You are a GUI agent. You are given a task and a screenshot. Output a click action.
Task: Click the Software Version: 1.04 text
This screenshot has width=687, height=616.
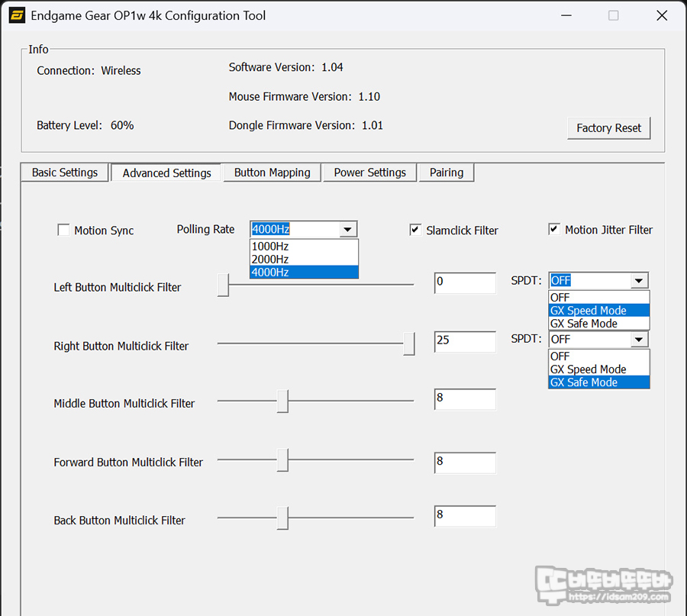point(285,67)
